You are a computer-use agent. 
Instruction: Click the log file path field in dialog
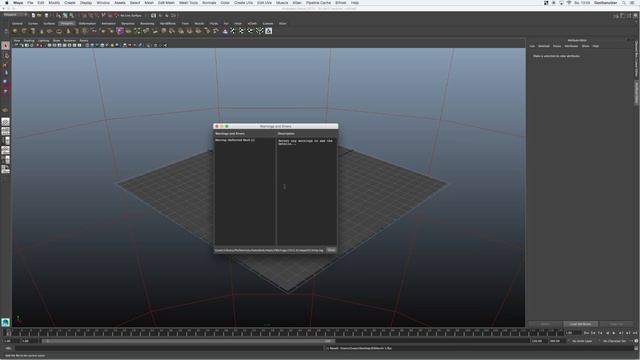point(270,250)
